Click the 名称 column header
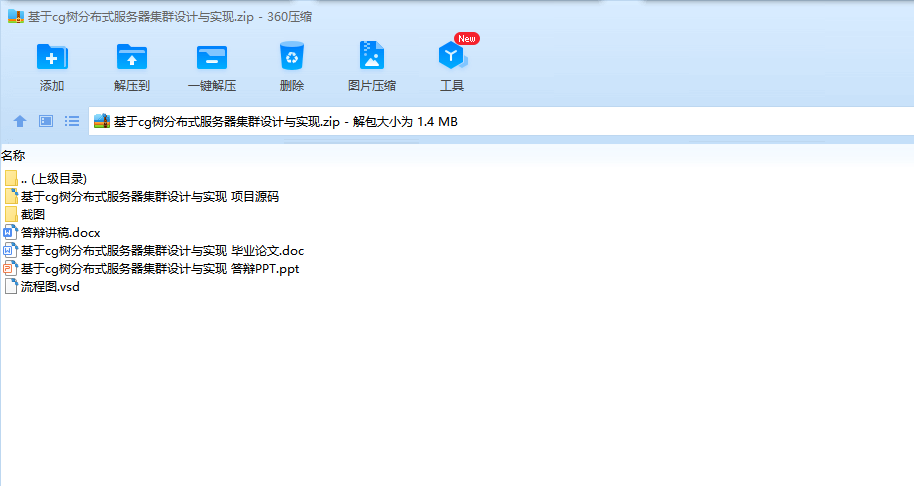The image size is (914, 486). point(13,156)
